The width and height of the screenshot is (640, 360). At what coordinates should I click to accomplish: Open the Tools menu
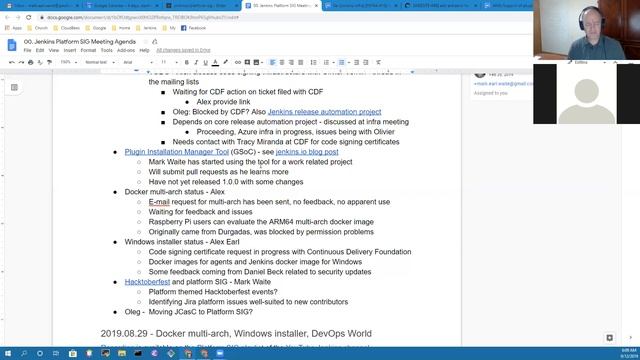click(x=107, y=50)
